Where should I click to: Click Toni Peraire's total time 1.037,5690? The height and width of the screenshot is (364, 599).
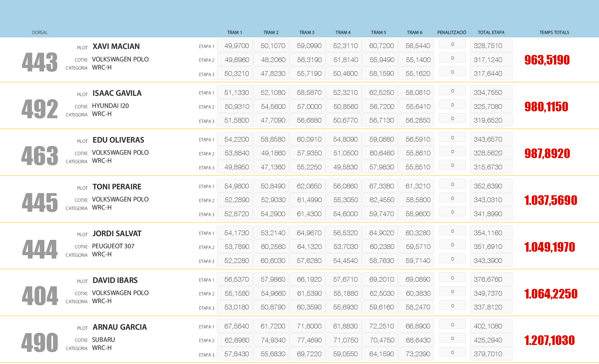(x=550, y=200)
